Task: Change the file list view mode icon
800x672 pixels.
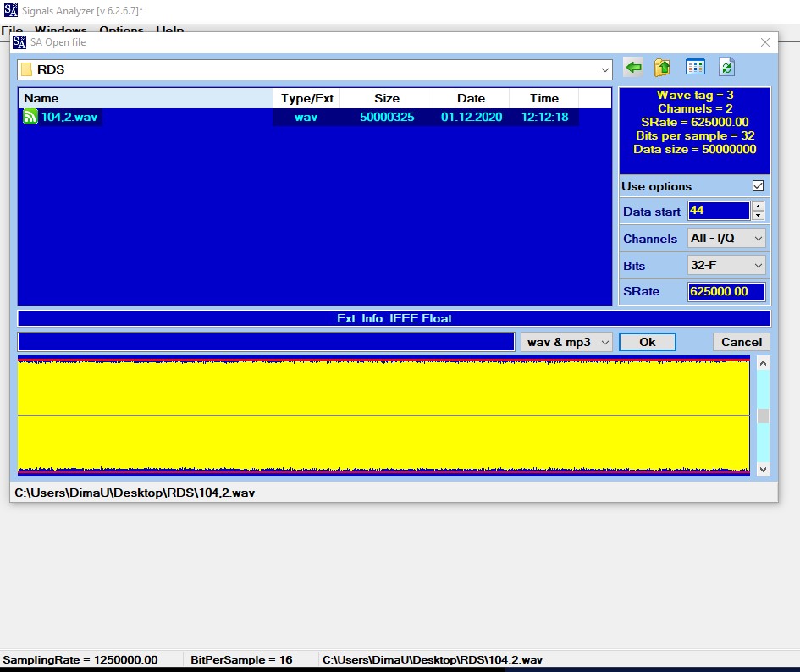Action: tap(695, 68)
